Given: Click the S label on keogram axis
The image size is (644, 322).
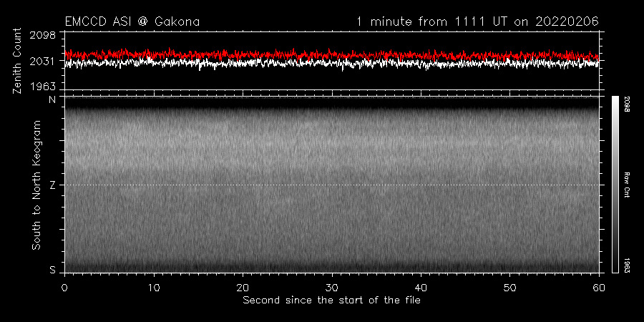Looking at the screenshot, I should click(x=52, y=270).
